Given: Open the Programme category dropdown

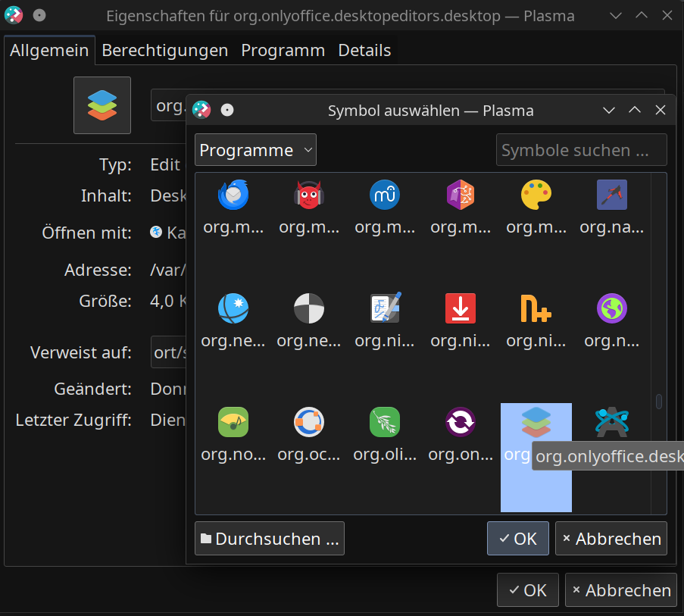Looking at the screenshot, I should pos(255,149).
